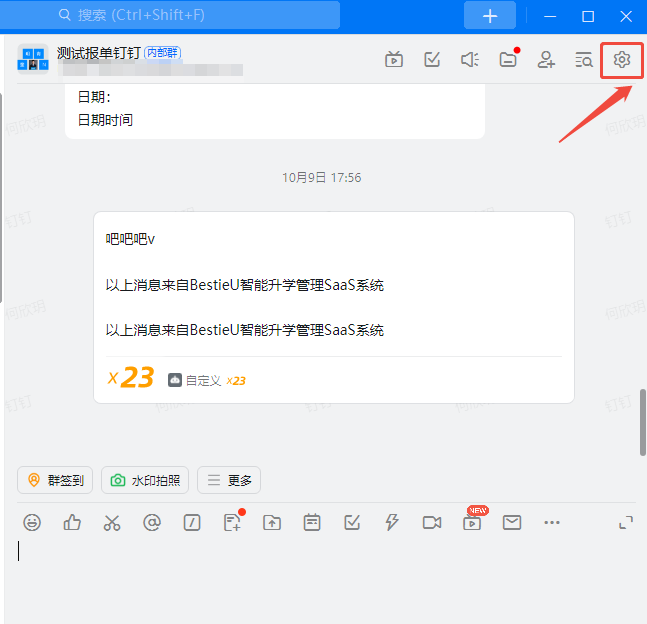Open group announcements speaker icon
The image size is (647, 624).
[x=470, y=60]
